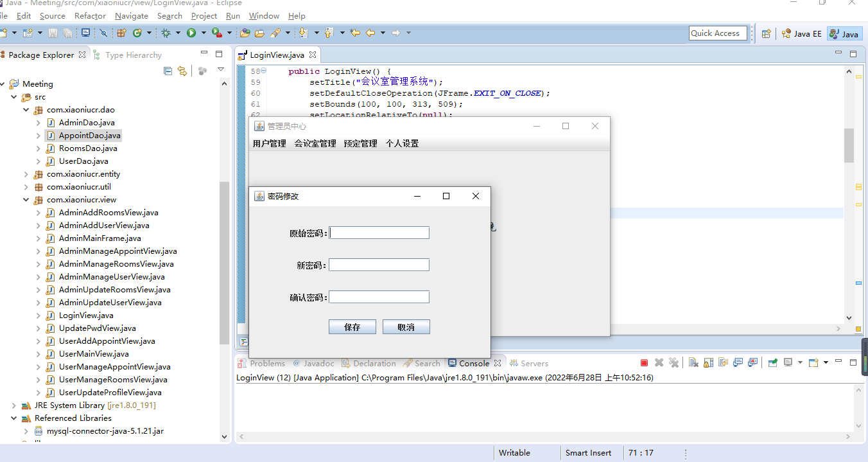The height and width of the screenshot is (462, 868).
Task: Select AppointDao.java in Package Explorer
Action: pos(89,136)
